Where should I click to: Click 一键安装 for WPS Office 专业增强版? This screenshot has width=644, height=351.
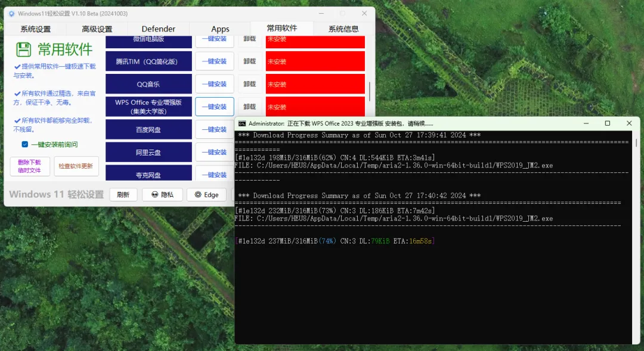click(x=215, y=106)
